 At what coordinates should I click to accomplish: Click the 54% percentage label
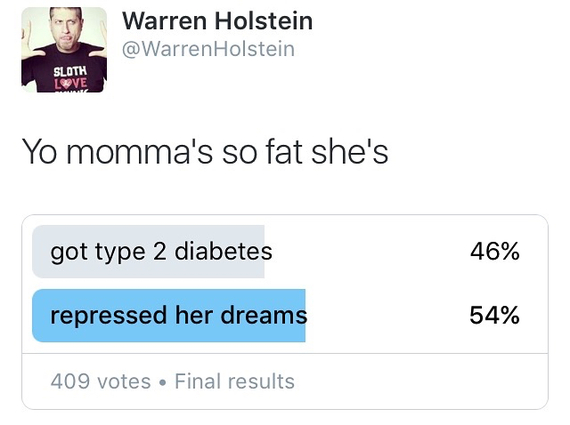tap(494, 315)
